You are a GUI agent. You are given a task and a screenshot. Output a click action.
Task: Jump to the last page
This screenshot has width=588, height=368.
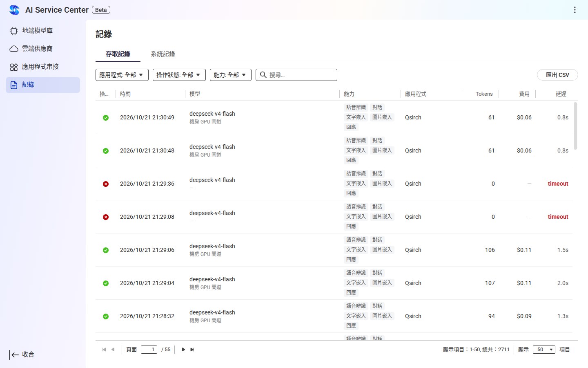point(192,350)
